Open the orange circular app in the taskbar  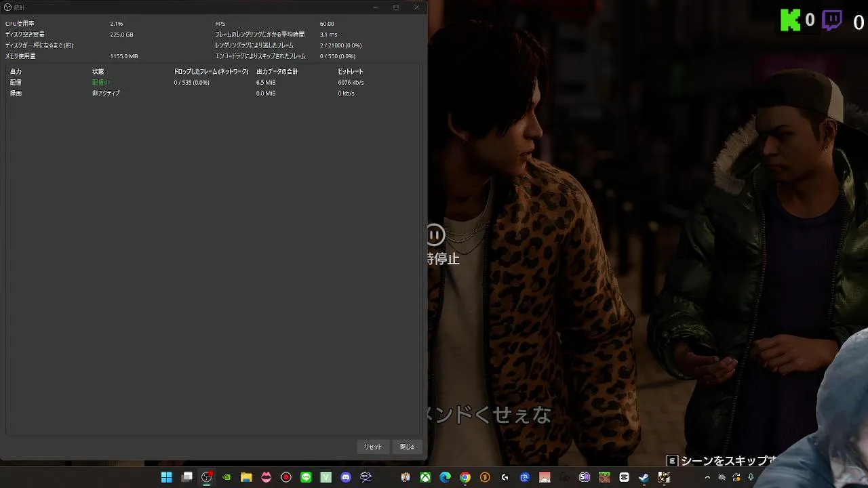(x=485, y=477)
